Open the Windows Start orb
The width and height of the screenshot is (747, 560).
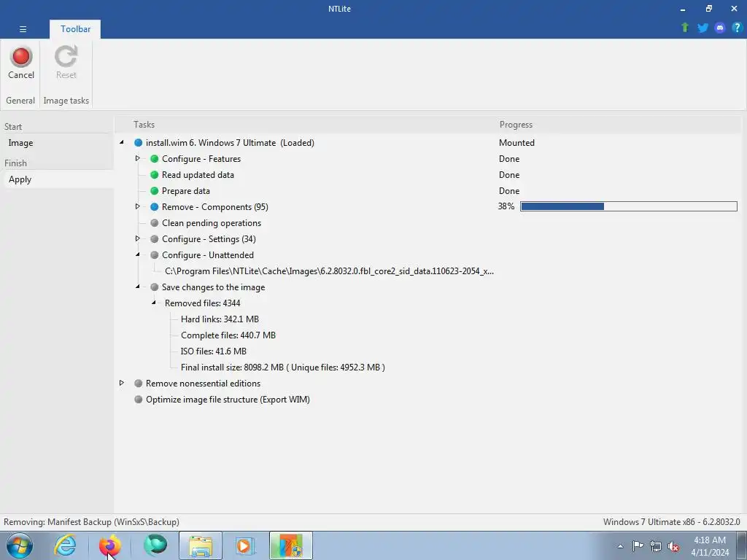[20, 545]
